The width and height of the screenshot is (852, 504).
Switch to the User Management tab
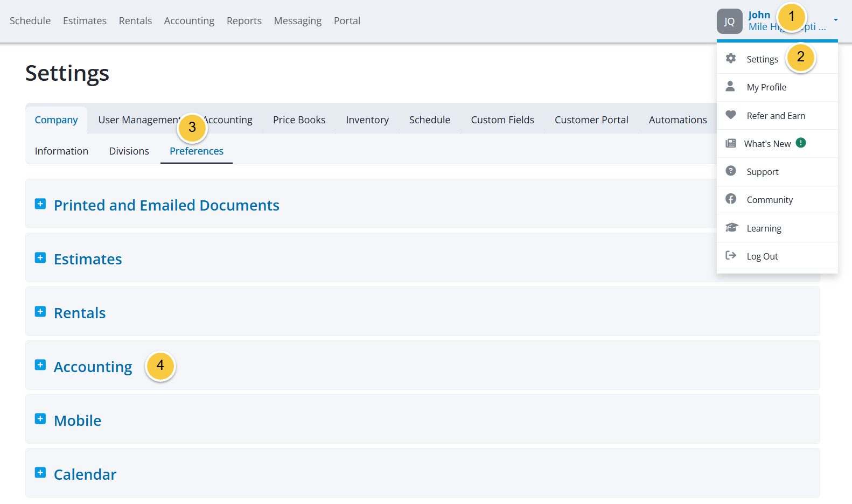tap(140, 120)
